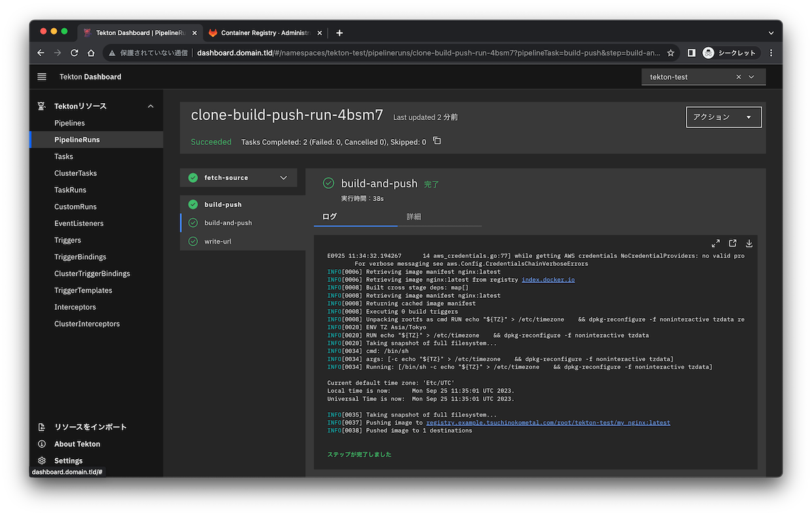Open ClusterInterceptors in the sidebar

pyautogui.click(x=96, y=324)
